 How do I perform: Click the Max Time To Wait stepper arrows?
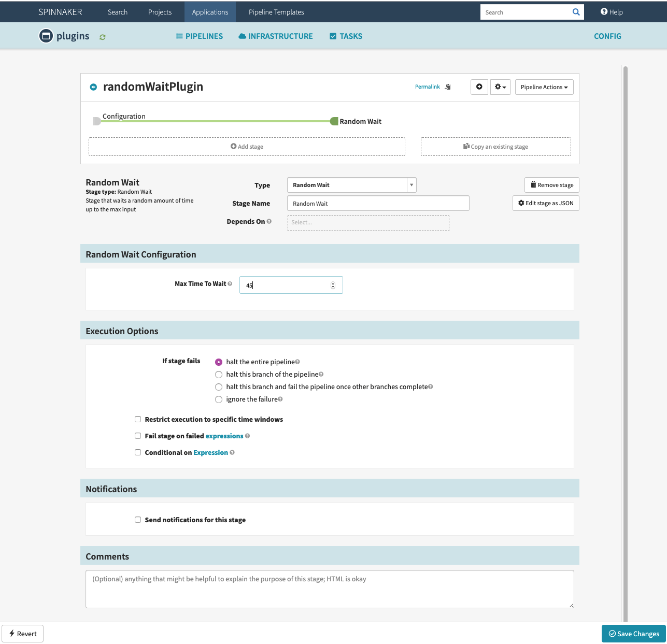pyautogui.click(x=333, y=285)
